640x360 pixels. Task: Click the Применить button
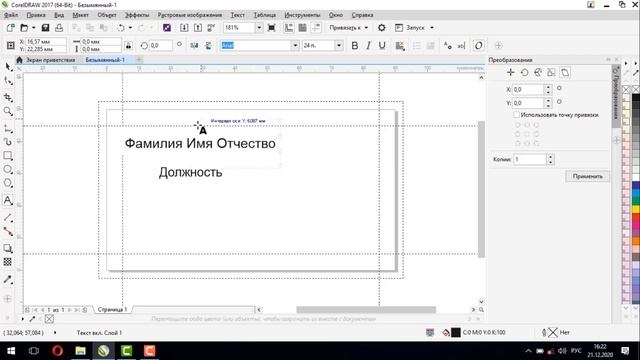(587, 176)
